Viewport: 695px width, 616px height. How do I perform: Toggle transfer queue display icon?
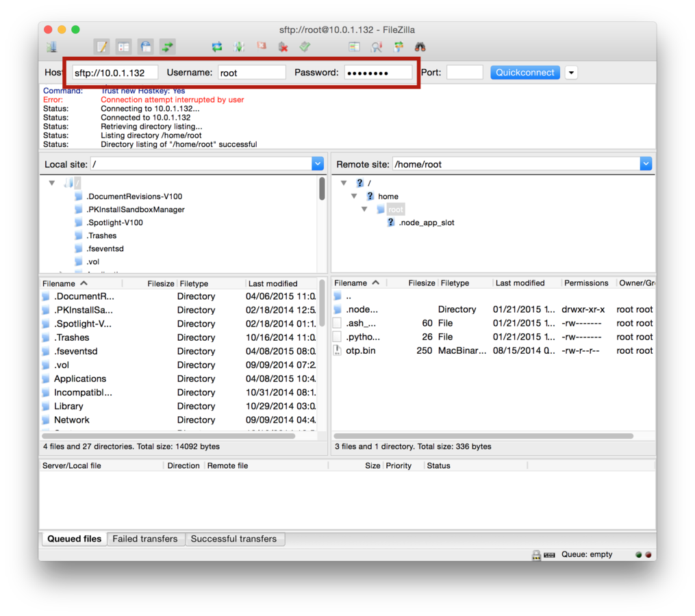(x=168, y=47)
